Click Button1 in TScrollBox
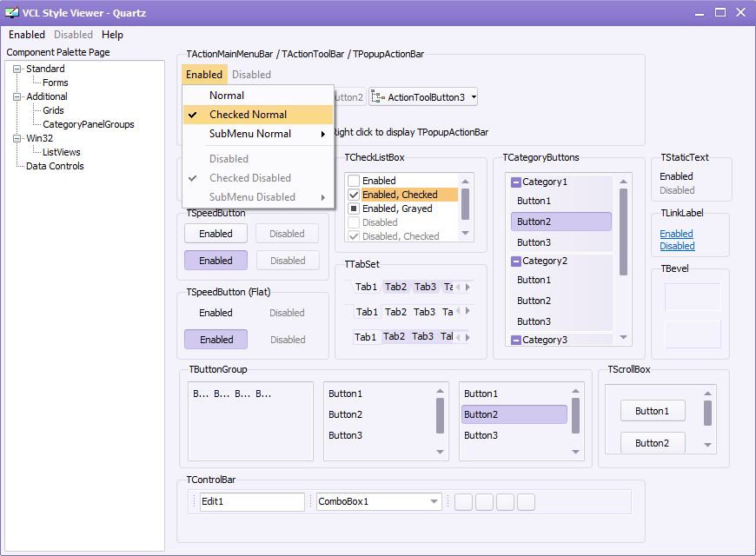 [653, 411]
